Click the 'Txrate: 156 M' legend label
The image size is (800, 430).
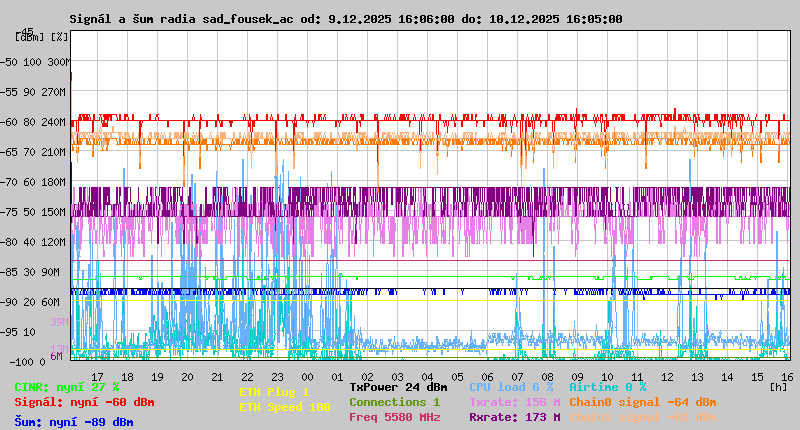coord(515,402)
